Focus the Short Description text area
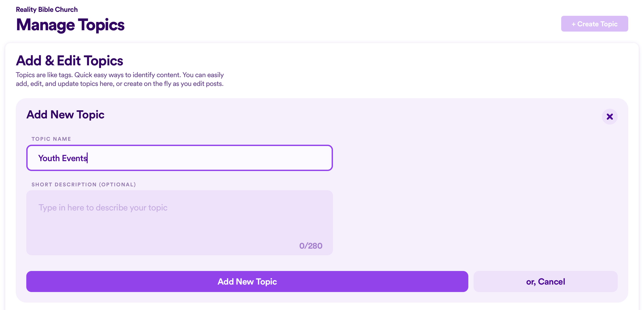The height and width of the screenshot is (310, 644). click(179, 223)
